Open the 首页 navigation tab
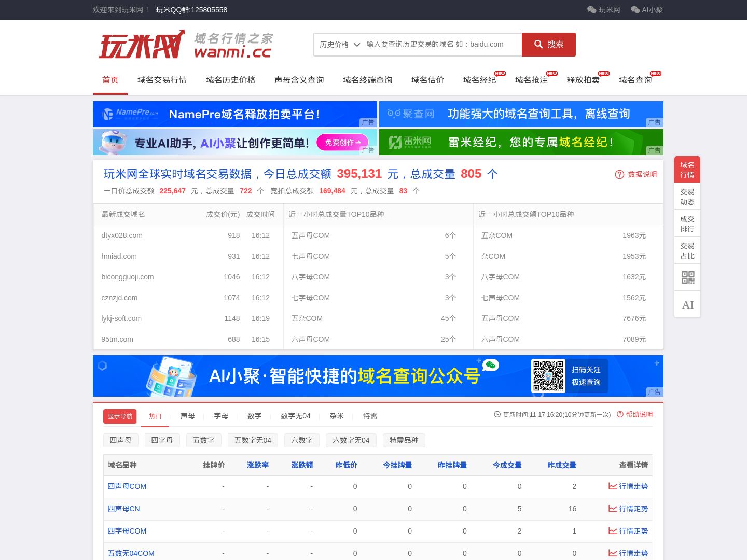 click(110, 80)
